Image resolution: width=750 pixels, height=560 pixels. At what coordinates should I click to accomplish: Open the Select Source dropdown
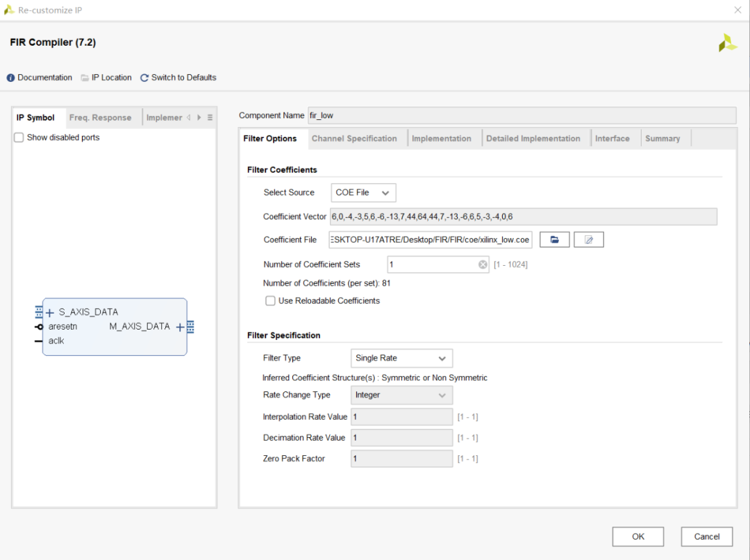(362, 192)
